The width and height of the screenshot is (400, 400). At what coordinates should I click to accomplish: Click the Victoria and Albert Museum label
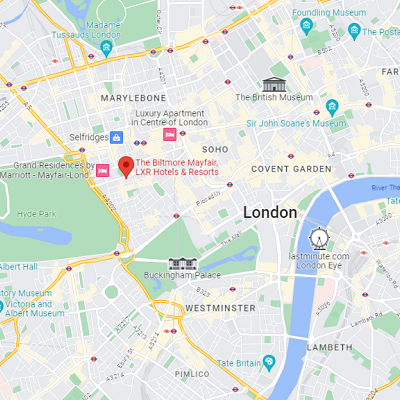[x=32, y=309]
